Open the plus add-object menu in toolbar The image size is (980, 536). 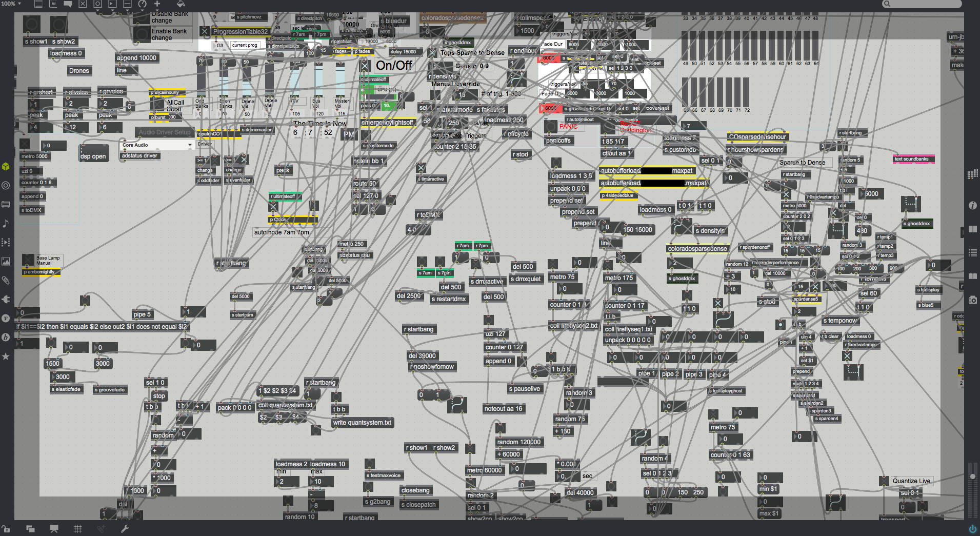coord(157,4)
